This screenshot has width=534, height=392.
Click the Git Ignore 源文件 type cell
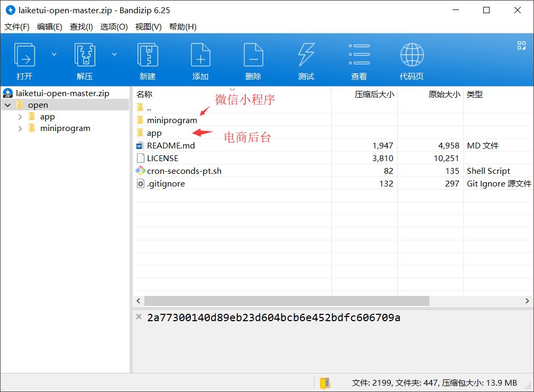(x=499, y=184)
